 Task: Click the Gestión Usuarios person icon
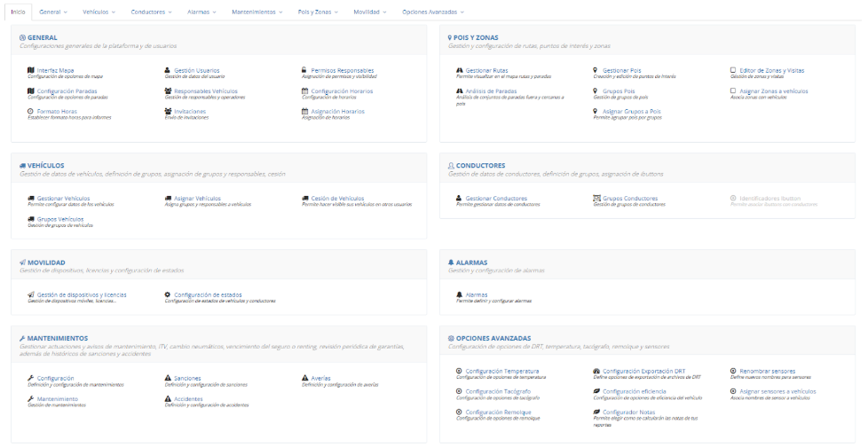[x=168, y=70]
